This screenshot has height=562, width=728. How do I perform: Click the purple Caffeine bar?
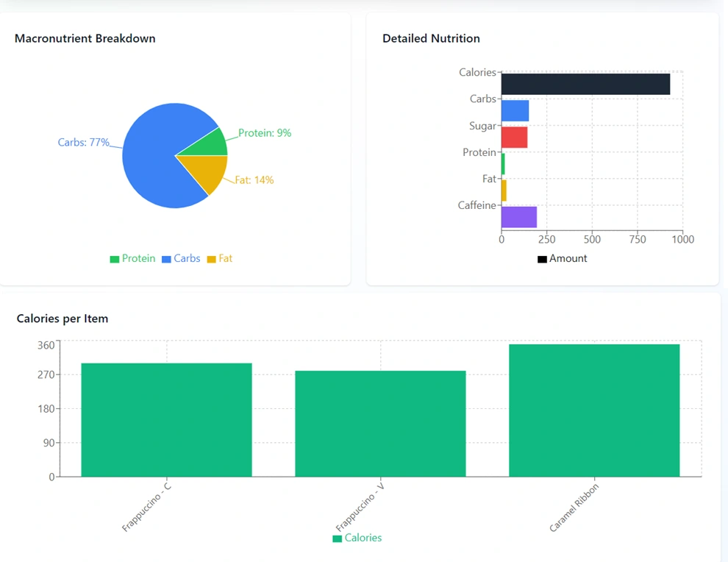518,217
